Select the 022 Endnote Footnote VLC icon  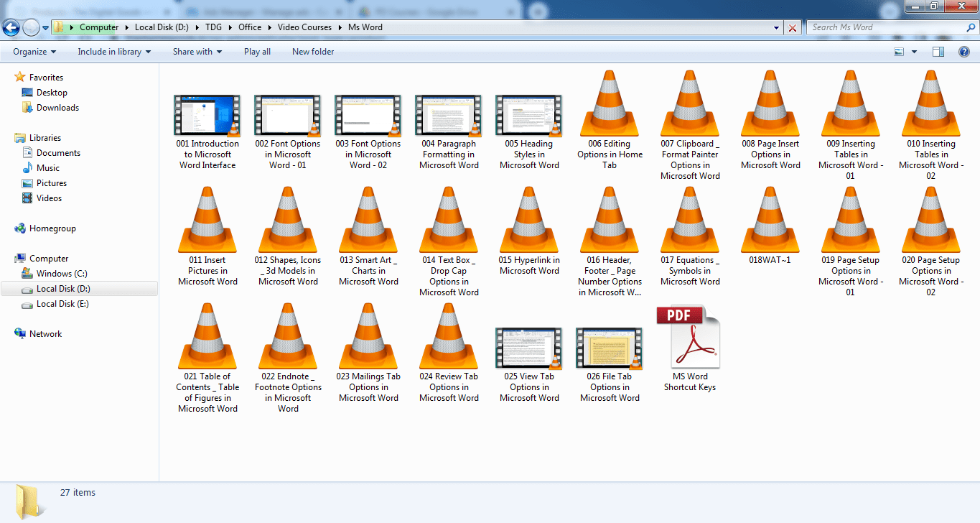[288, 336]
